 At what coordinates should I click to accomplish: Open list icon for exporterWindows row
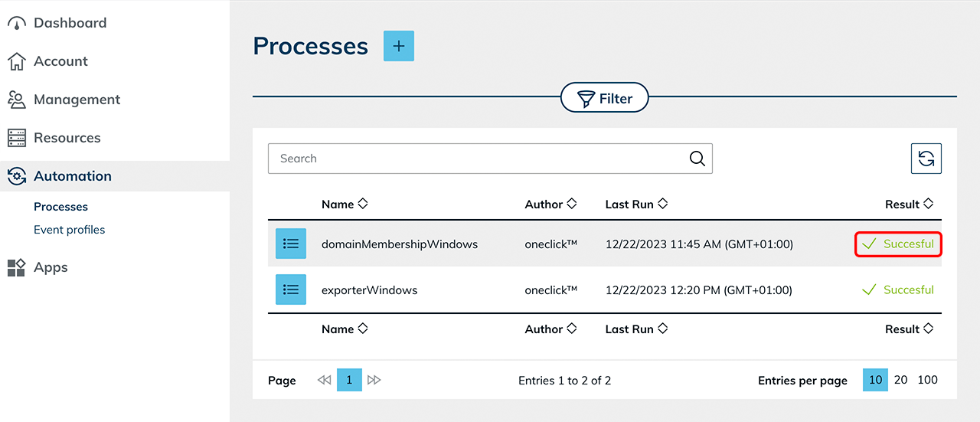(x=291, y=290)
